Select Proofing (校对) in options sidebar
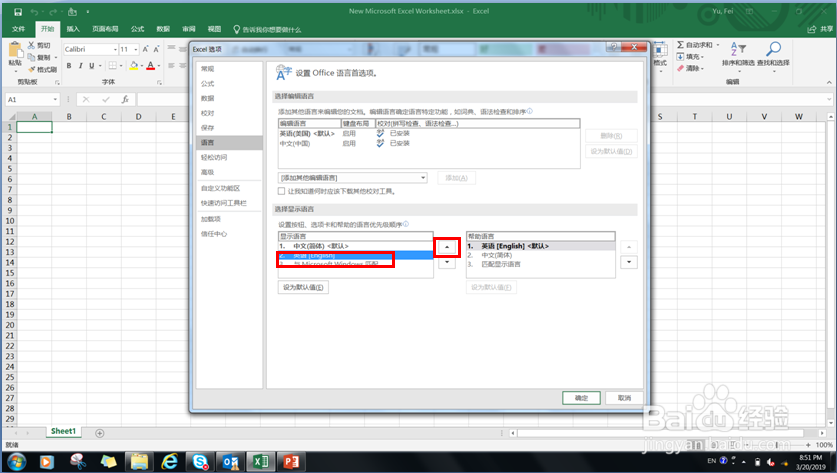Screen dimensions: 837x473 pyautogui.click(x=228, y=113)
